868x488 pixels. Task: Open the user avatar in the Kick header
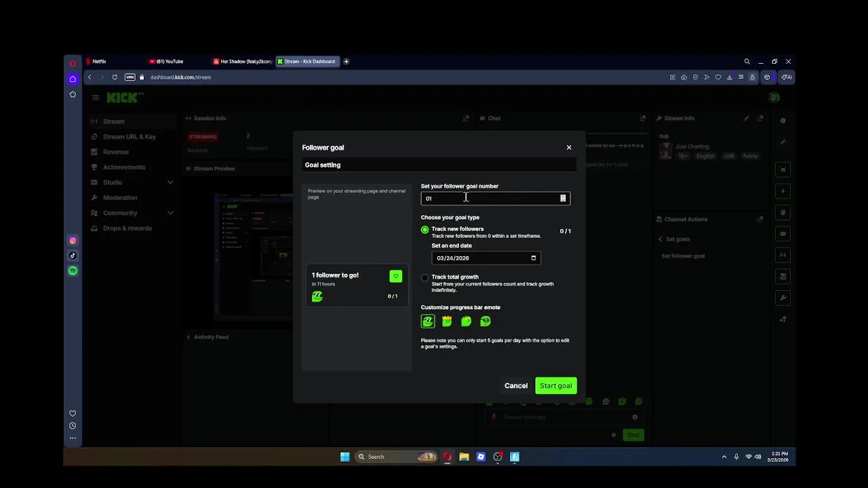click(774, 98)
